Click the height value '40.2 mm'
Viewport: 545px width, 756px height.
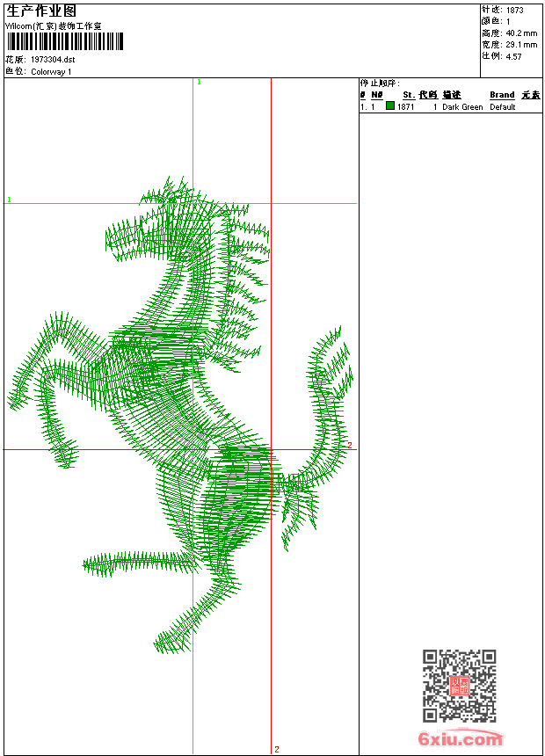521,33
